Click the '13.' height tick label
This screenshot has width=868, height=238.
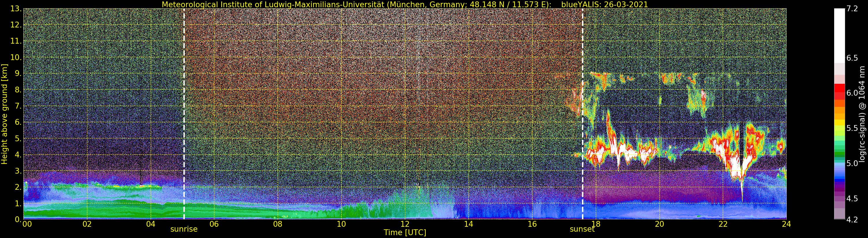click(x=16, y=9)
